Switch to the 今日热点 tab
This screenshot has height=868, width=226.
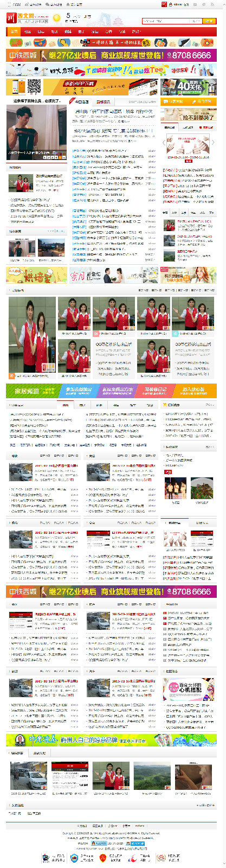click(82, 101)
